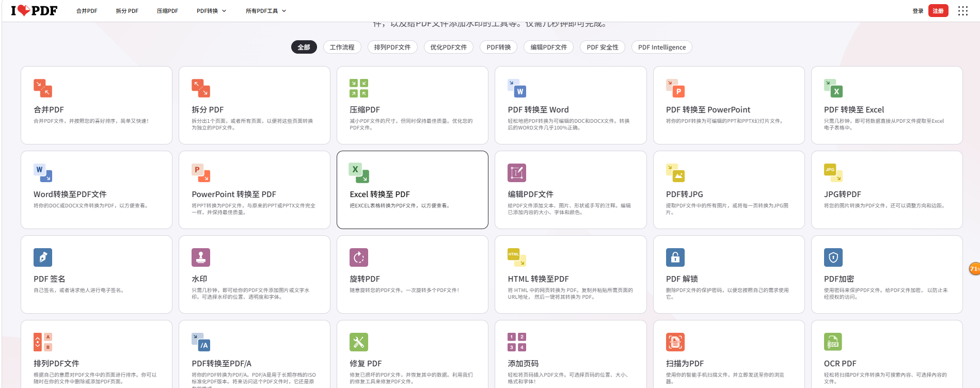Select the 全部 filter tab
Screen dimensions: 980x388
click(x=304, y=47)
